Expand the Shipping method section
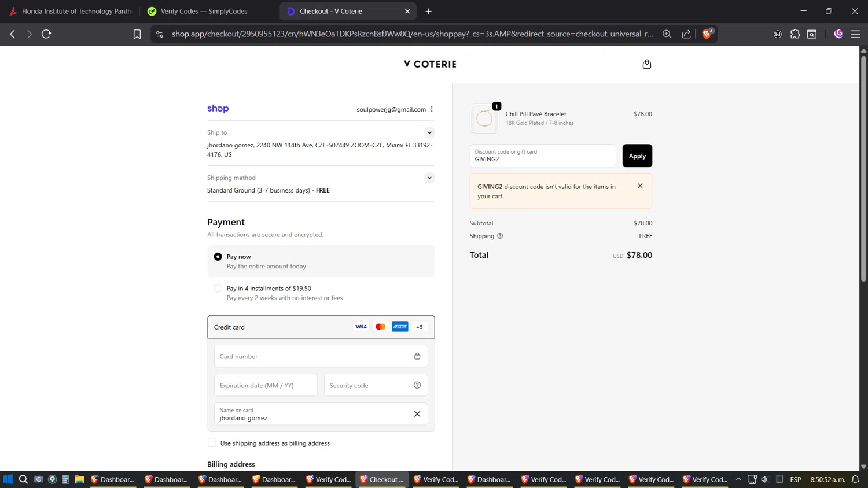This screenshot has width=868, height=488. [x=429, y=178]
